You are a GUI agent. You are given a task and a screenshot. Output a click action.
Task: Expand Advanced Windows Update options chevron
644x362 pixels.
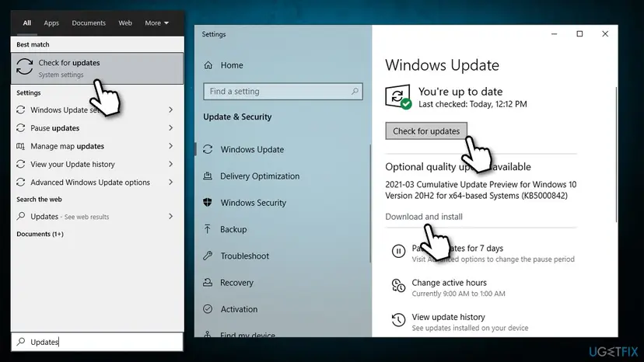pos(171,183)
